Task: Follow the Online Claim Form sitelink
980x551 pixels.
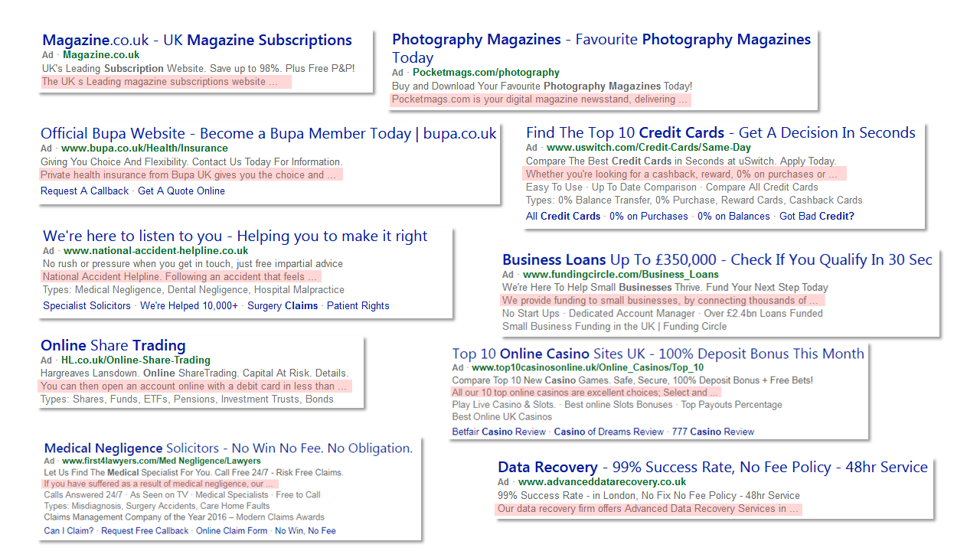Action: pyautogui.click(x=232, y=531)
